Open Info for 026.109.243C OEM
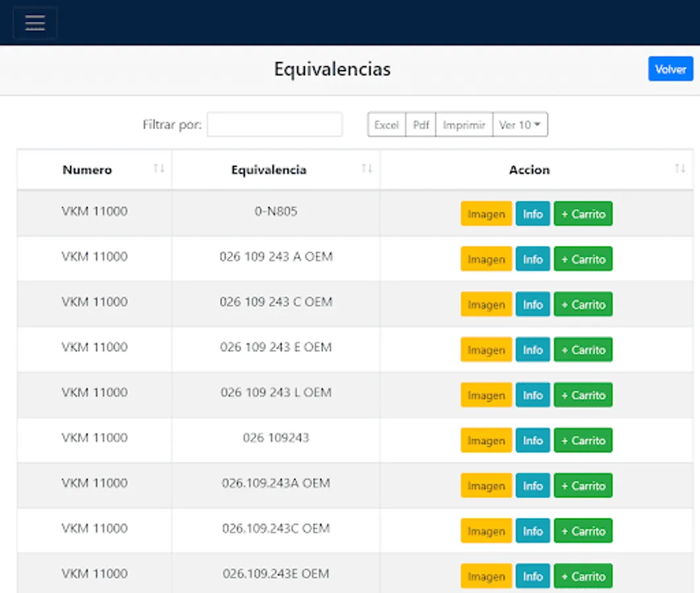 coord(533,531)
